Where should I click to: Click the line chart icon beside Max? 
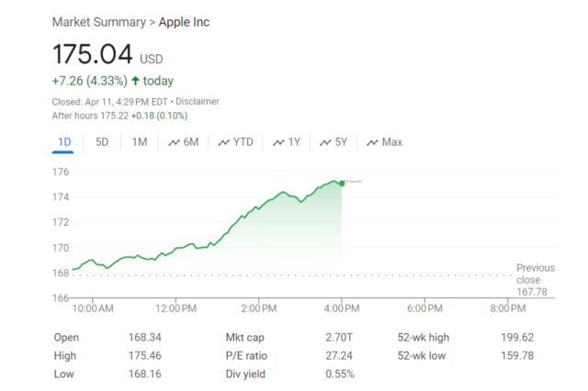[372, 142]
